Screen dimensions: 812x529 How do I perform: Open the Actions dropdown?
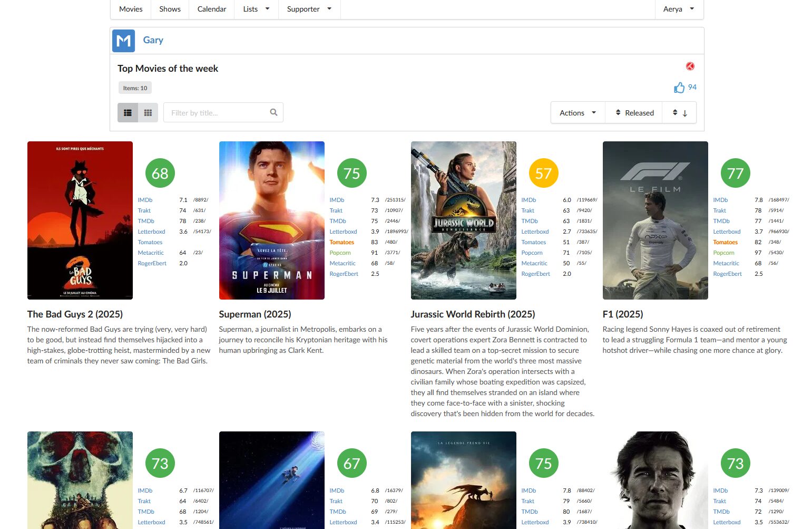(578, 113)
